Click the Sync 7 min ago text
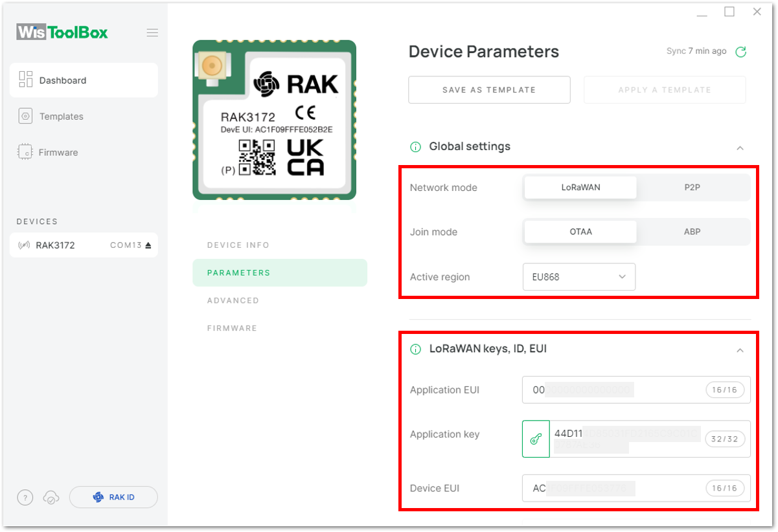778x532 pixels. pyautogui.click(x=696, y=51)
